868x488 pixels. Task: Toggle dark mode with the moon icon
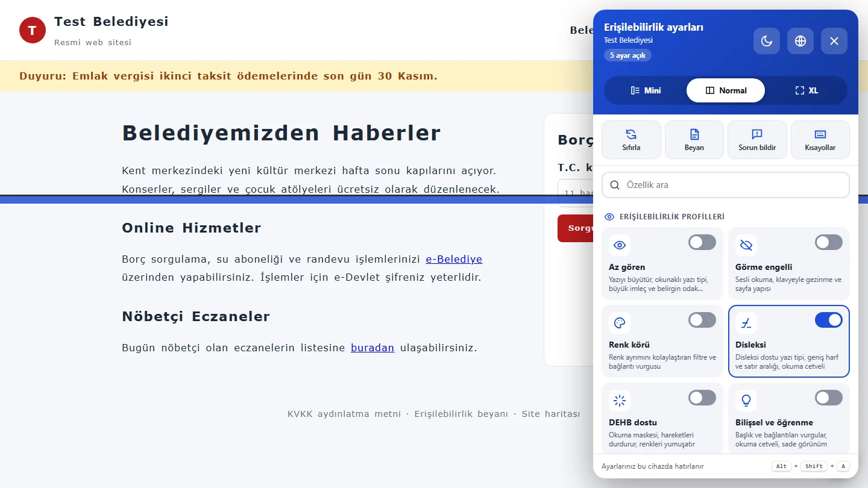point(767,41)
